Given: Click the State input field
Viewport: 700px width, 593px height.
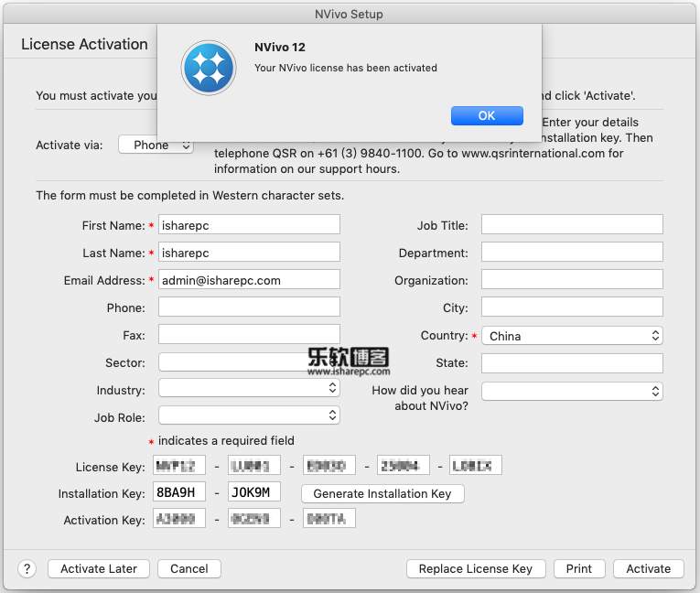Looking at the screenshot, I should 572,363.
